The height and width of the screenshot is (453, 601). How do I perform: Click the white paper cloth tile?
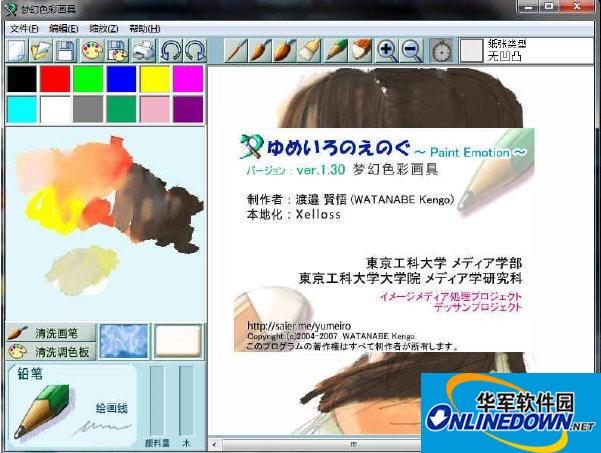click(178, 341)
